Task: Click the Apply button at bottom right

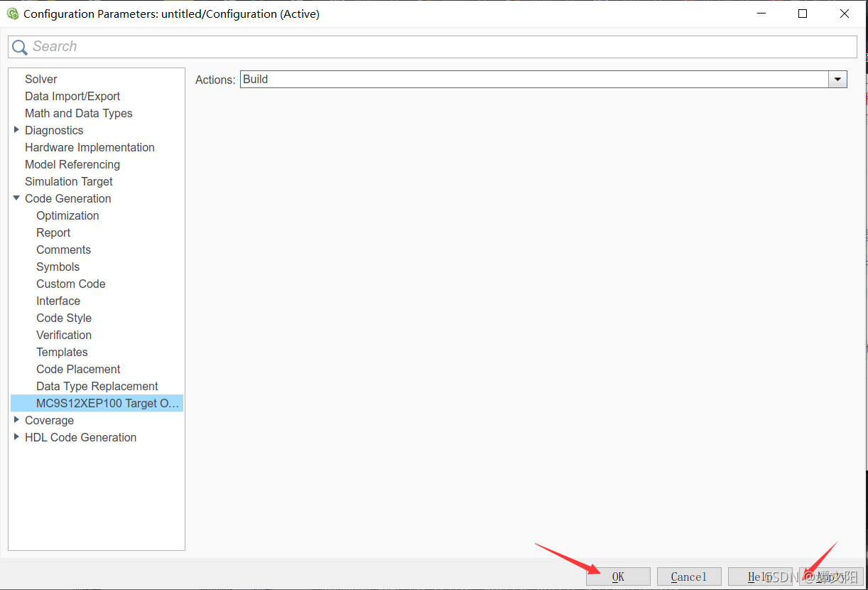Action: (831, 576)
